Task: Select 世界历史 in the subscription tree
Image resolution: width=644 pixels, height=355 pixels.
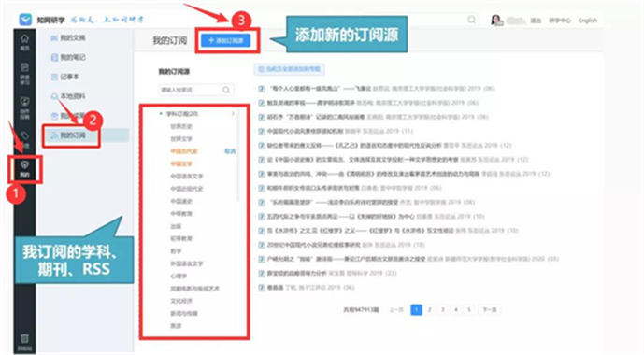Action: [x=181, y=126]
